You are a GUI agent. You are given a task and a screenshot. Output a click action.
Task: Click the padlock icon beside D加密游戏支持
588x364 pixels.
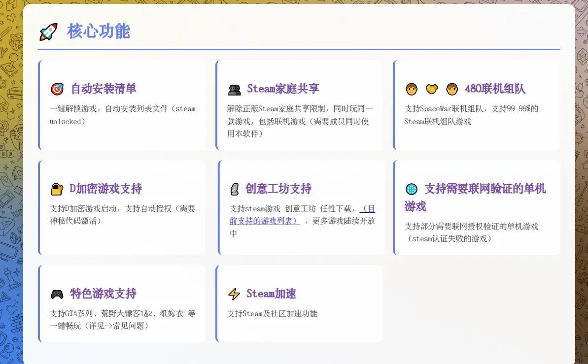(56, 188)
